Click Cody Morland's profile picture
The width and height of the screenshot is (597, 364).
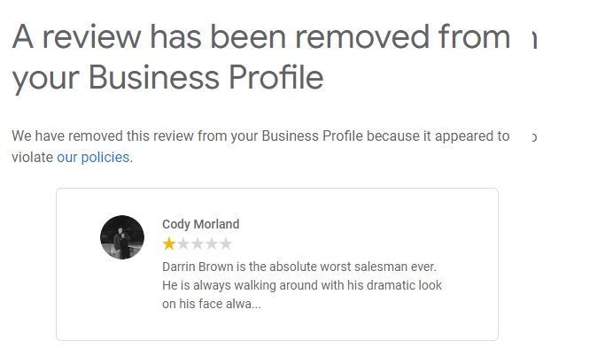point(122,237)
